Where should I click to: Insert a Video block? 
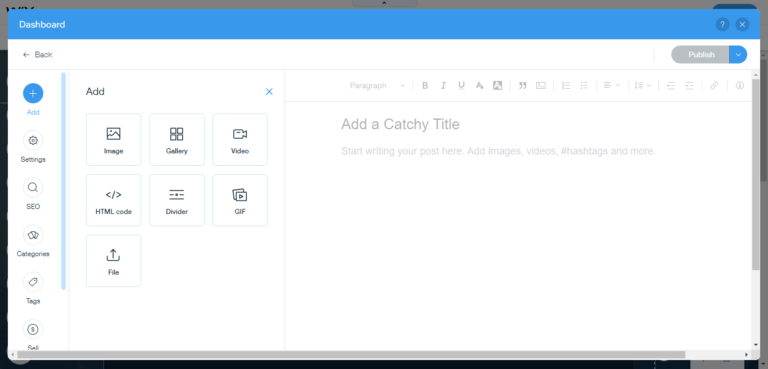[x=240, y=140]
